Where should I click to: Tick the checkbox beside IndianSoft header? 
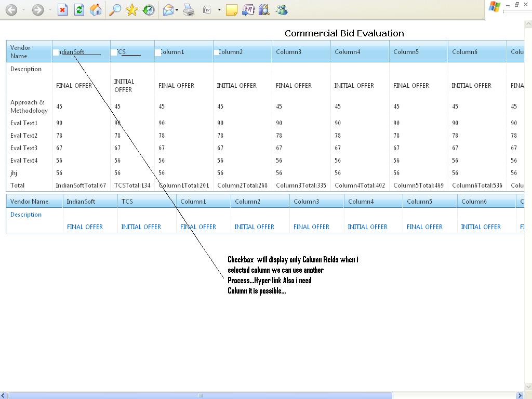56,52
